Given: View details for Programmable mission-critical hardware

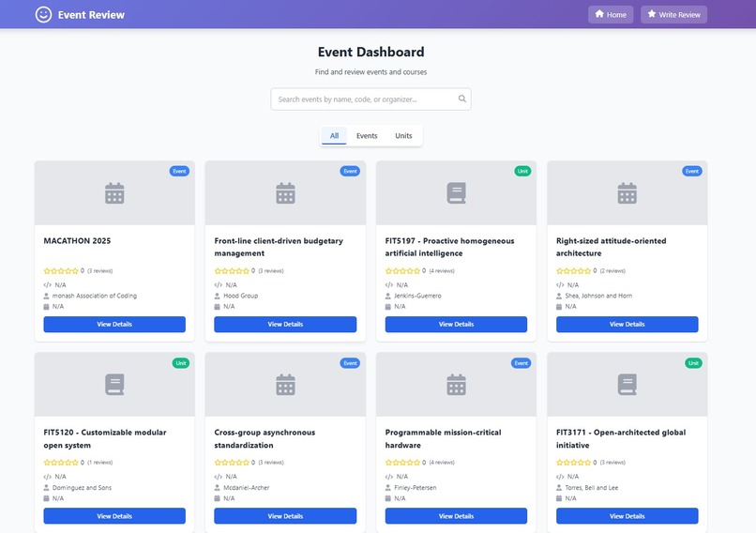Looking at the screenshot, I should click(456, 516).
